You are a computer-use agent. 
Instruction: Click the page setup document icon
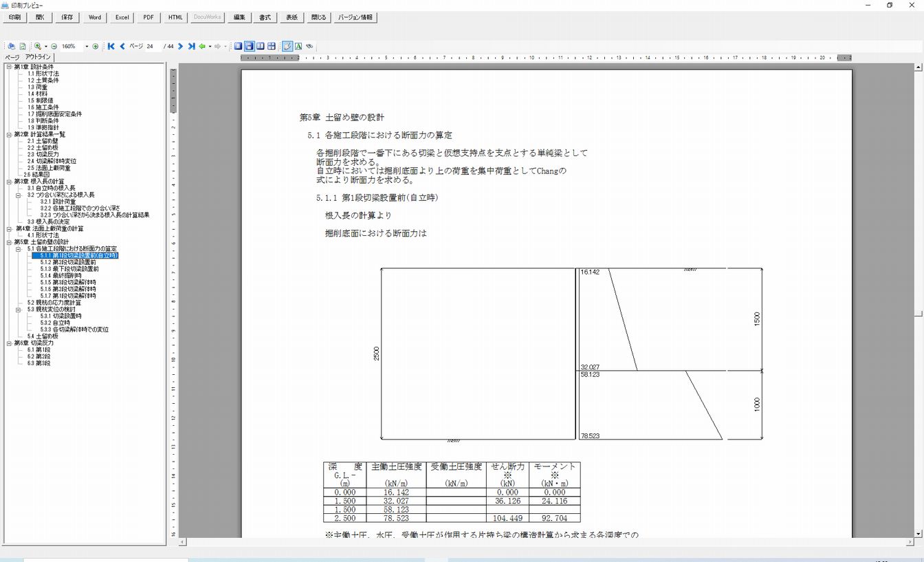tap(22, 46)
